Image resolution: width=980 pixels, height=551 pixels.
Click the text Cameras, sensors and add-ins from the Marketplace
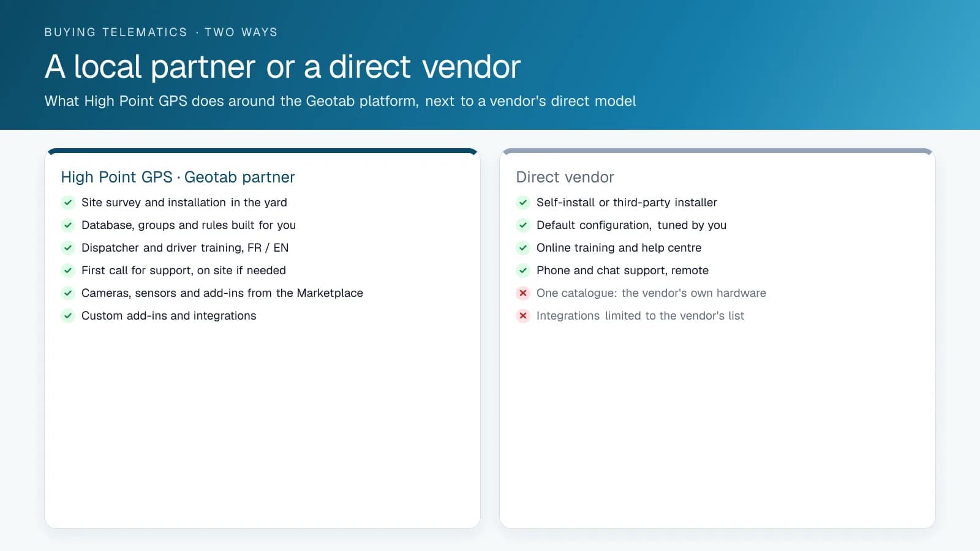222,293
